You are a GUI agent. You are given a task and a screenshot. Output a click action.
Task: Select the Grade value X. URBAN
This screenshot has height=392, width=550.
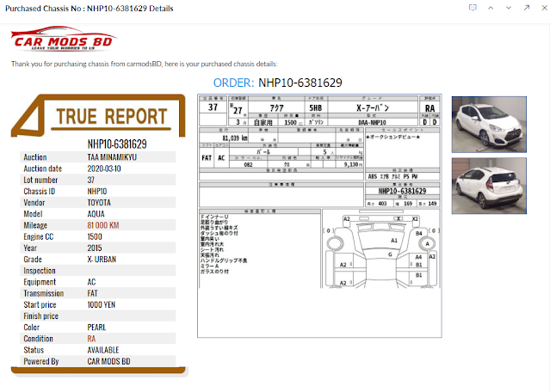[102, 260]
